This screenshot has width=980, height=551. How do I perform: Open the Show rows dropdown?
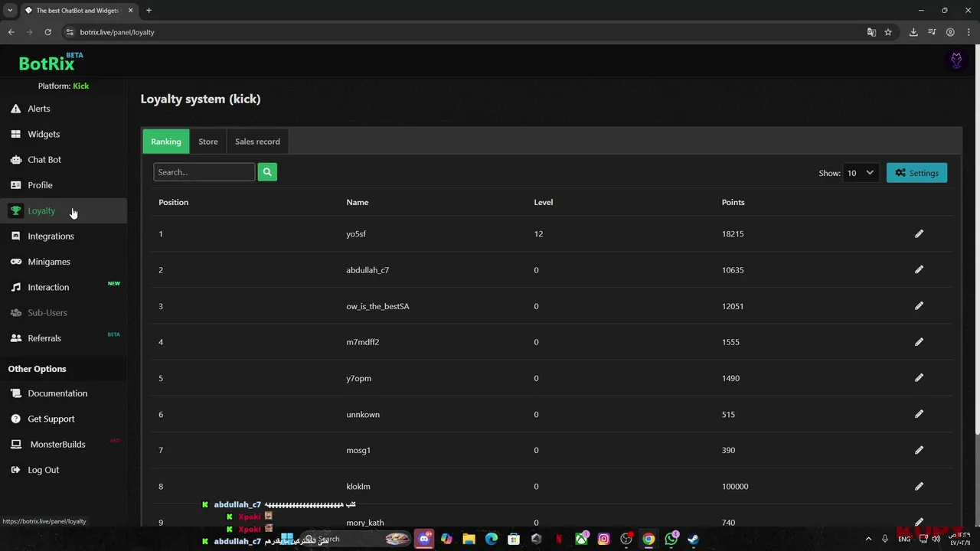pos(860,173)
